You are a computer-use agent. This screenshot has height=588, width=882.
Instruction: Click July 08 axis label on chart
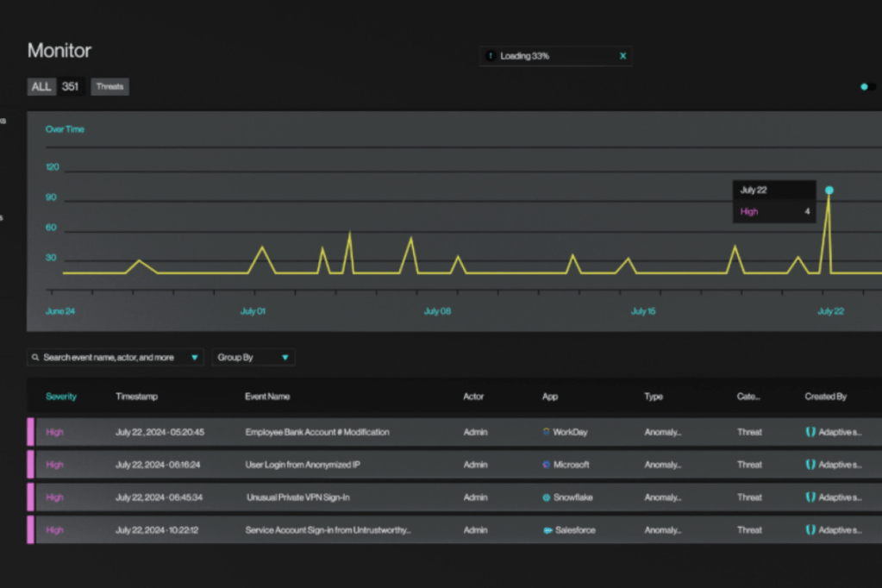pos(437,311)
